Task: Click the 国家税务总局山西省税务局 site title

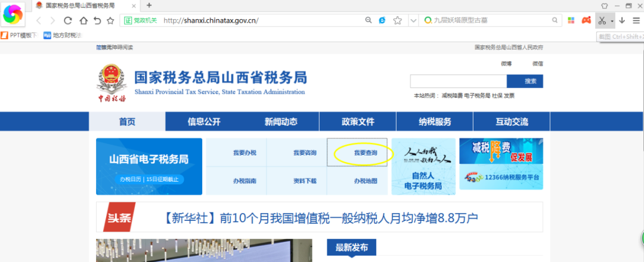Action: tap(221, 77)
